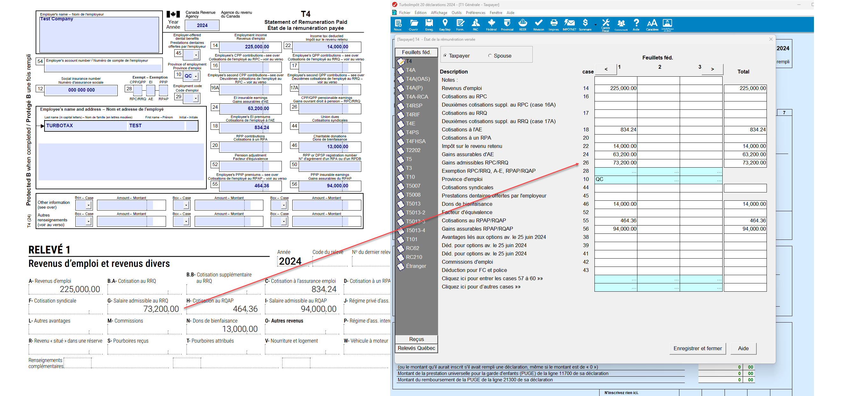Close the T4 État de la rémunération dialog
868x396 pixels.
point(771,39)
